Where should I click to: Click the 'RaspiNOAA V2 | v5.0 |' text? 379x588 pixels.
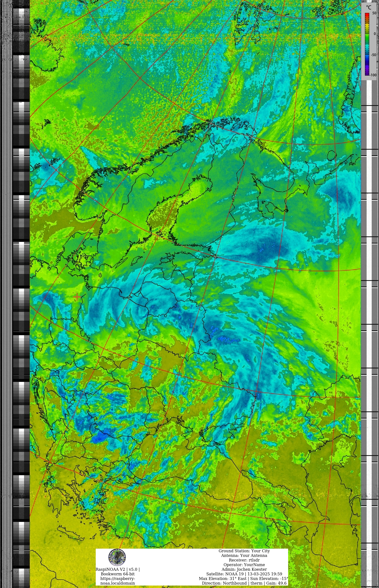coord(118,569)
